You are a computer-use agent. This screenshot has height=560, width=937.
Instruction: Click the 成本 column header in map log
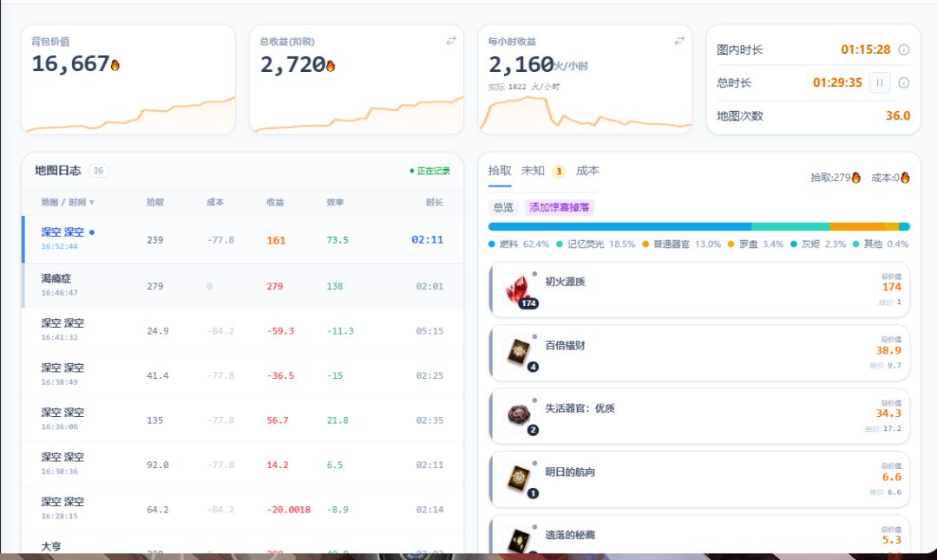[215, 202]
